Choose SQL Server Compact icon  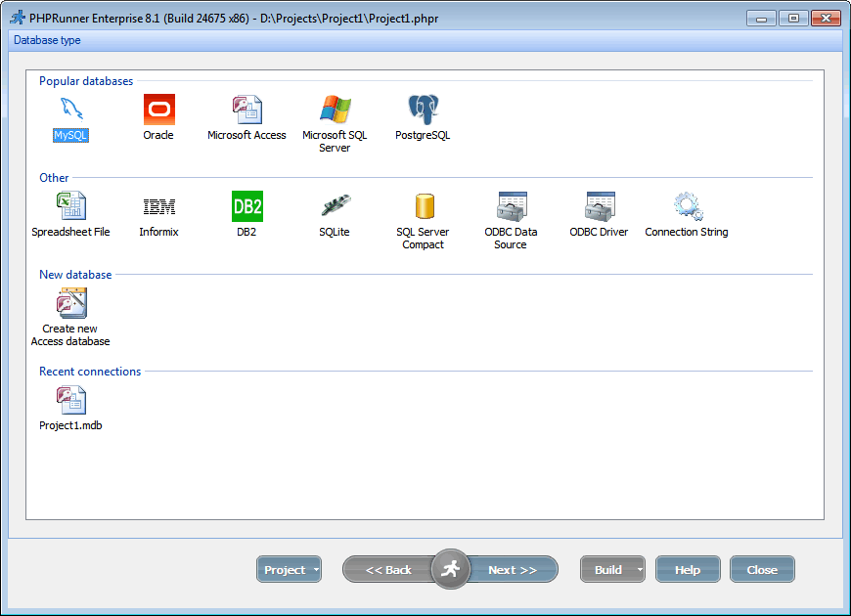[423, 206]
